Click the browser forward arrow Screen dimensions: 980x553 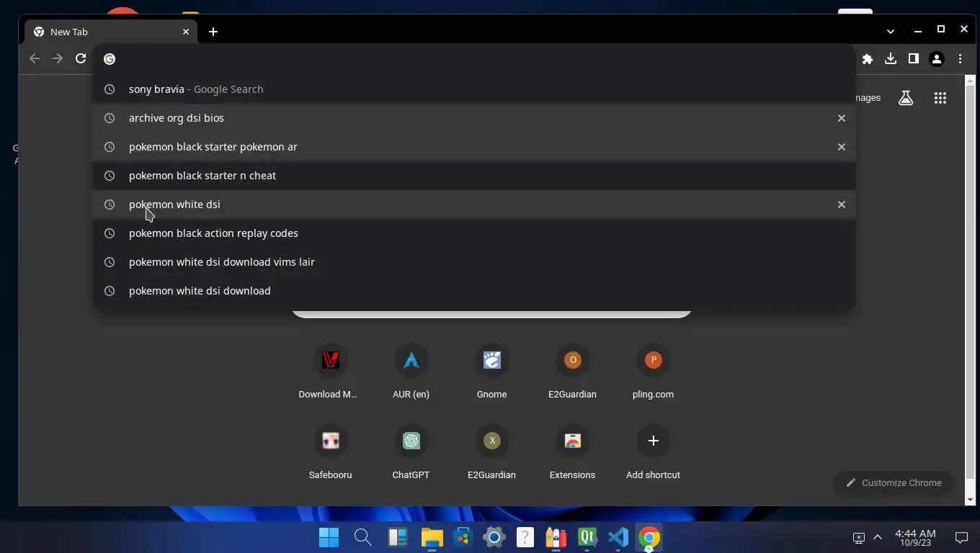pos(58,59)
